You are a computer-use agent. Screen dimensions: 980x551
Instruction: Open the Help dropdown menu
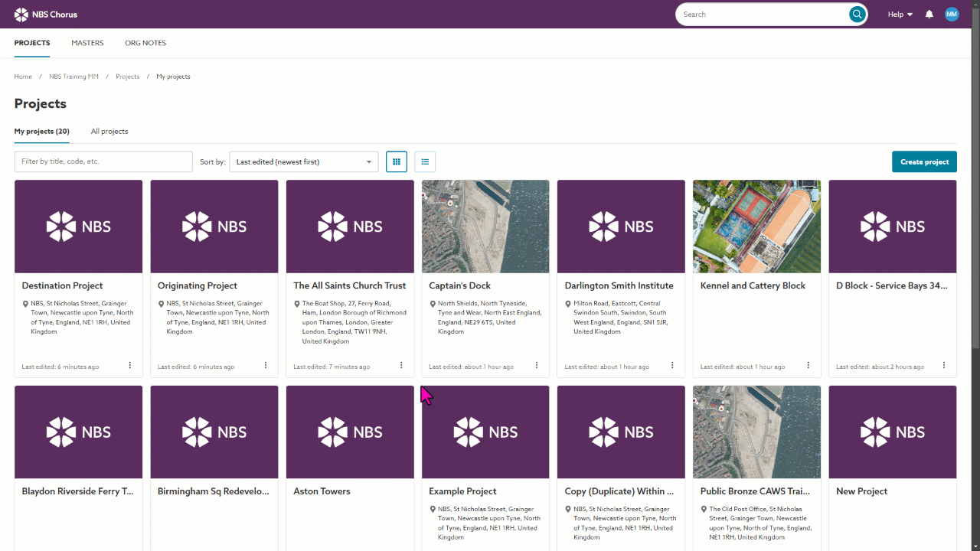pos(900,15)
